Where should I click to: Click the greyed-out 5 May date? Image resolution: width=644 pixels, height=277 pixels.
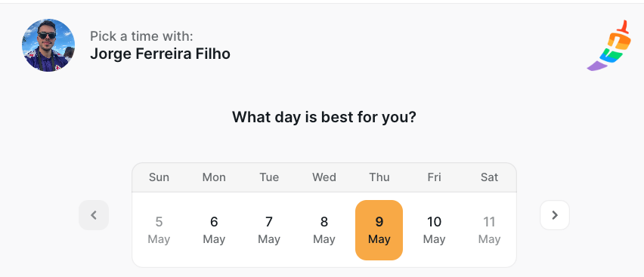tap(159, 230)
